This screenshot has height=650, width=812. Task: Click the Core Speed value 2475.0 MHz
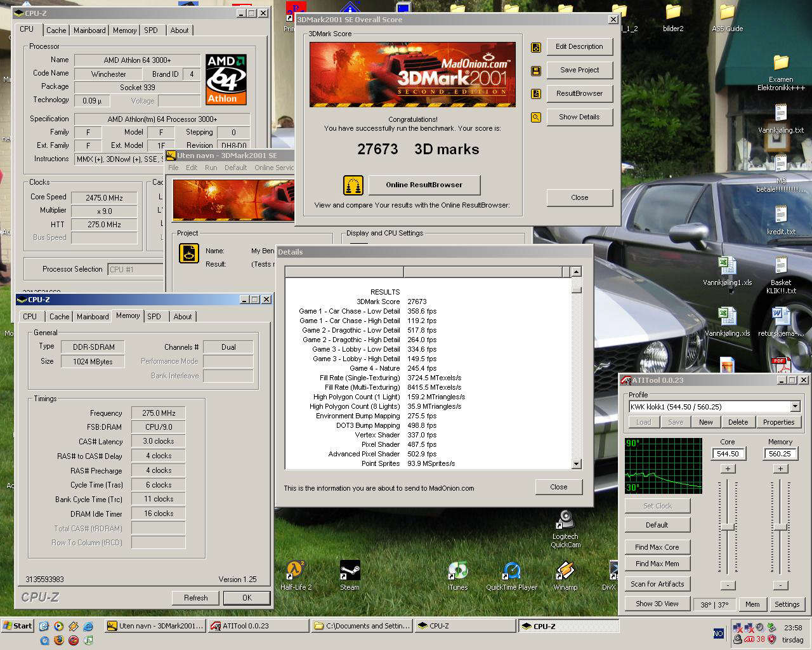click(105, 198)
